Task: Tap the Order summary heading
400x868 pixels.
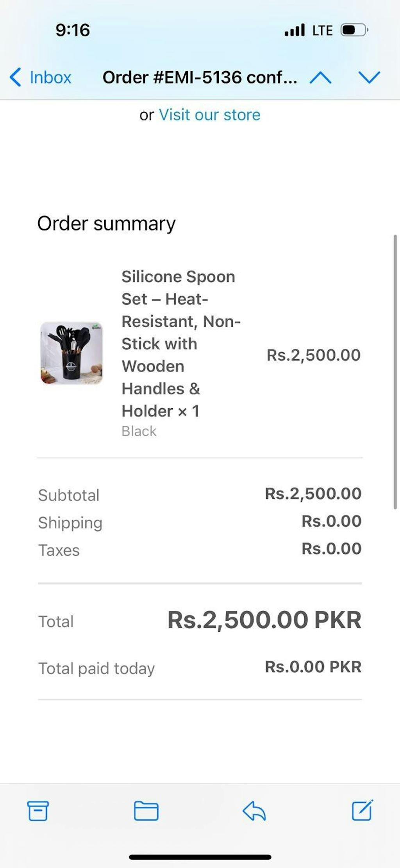Action: 106,224
